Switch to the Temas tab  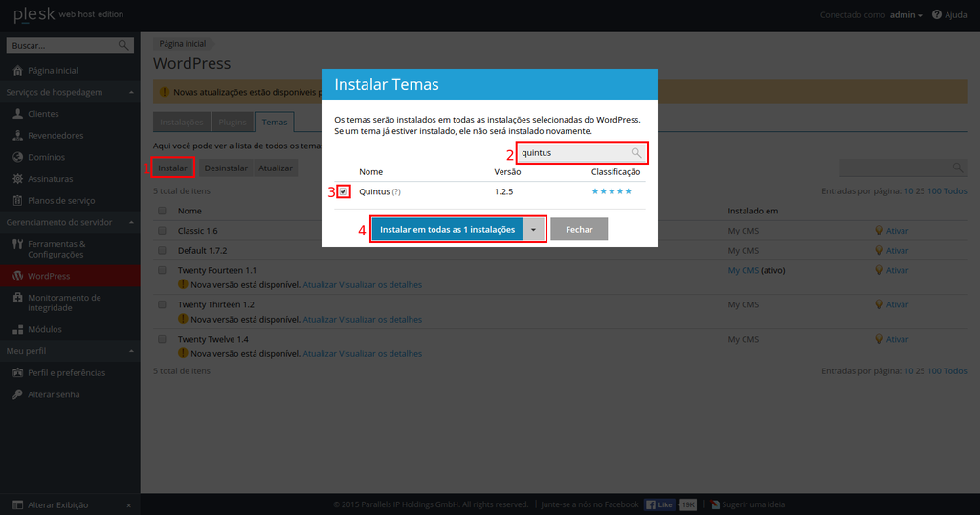click(x=274, y=123)
